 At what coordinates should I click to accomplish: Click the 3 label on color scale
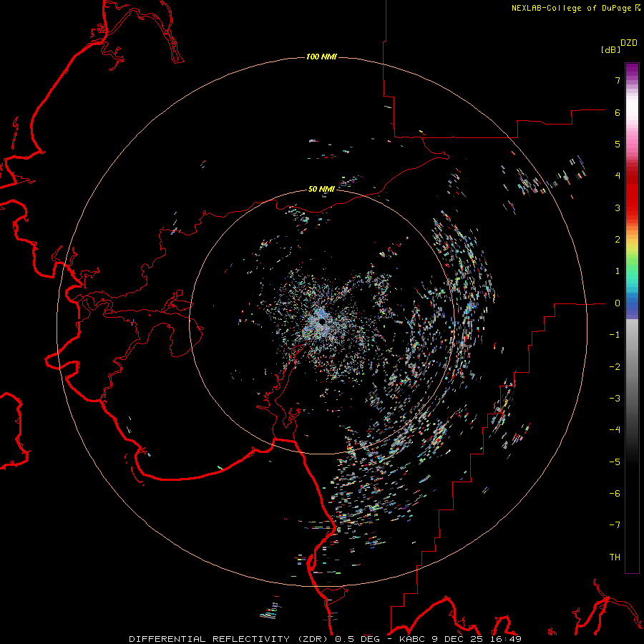tap(618, 208)
